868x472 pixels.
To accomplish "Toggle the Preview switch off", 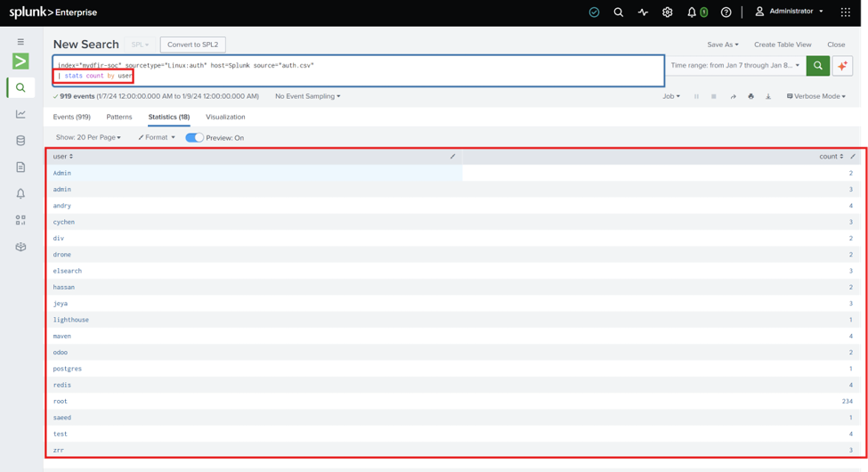I will coord(194,137).
